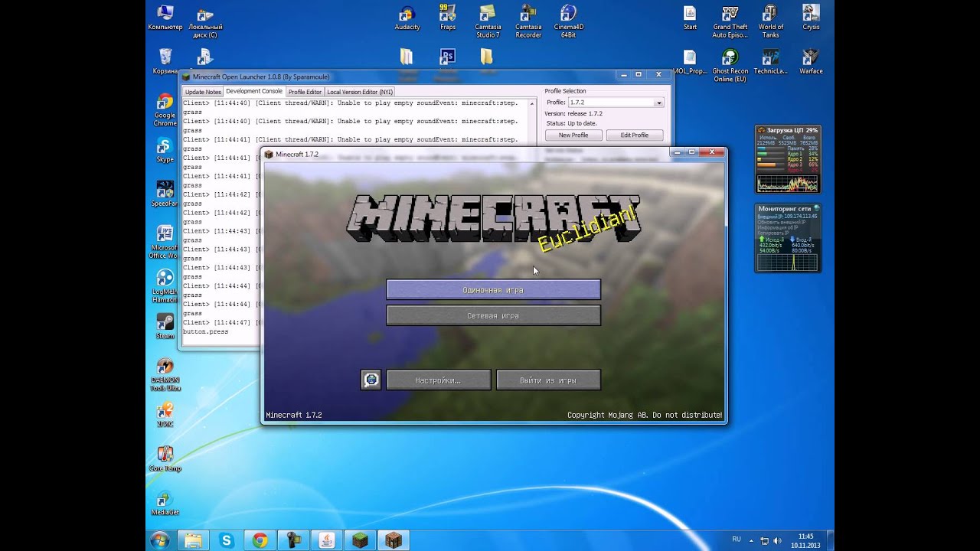Launch World of Tanks shortcut
Viewport: 980px width, 551px height.
pyautogui.click(x=771, y=21)
